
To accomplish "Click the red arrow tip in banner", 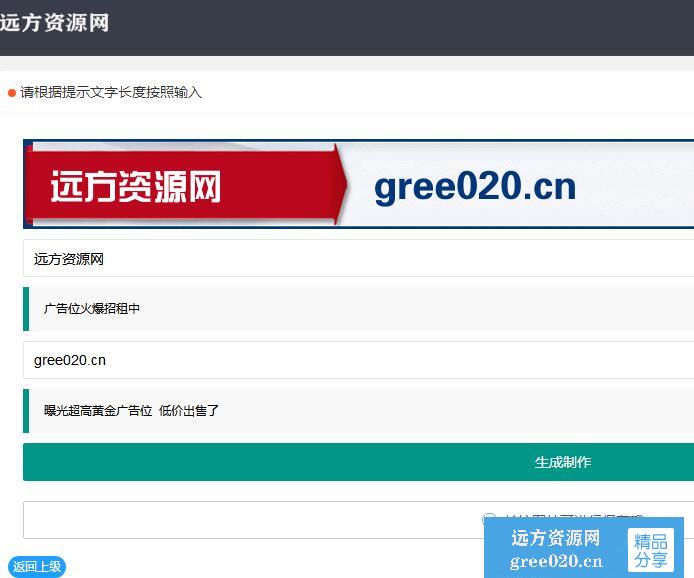I will point(341,186).
